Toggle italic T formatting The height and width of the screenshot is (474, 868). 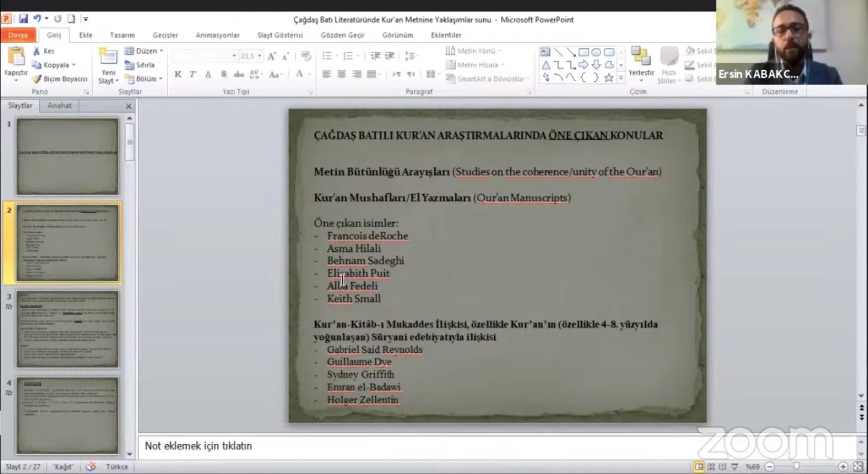click(x=193, y=75)
